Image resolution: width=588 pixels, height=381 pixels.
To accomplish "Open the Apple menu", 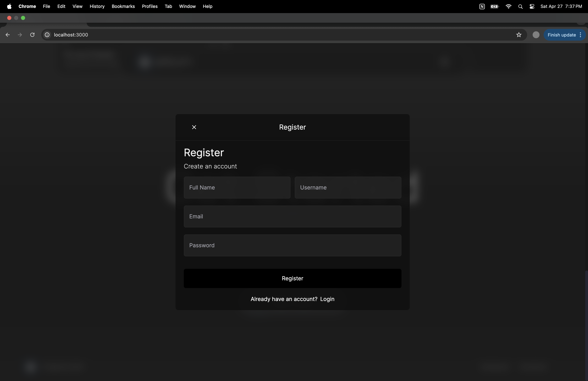I will point(9,6).
